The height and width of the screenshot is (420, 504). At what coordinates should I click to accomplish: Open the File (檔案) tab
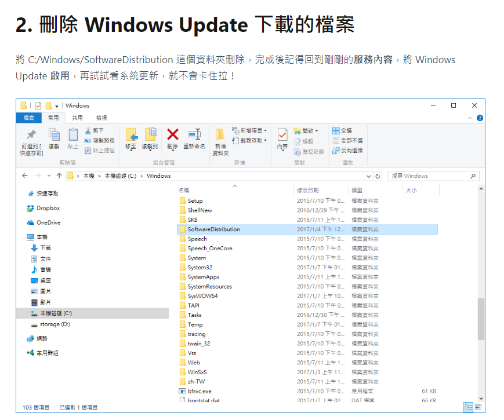[x=29, y=118]
